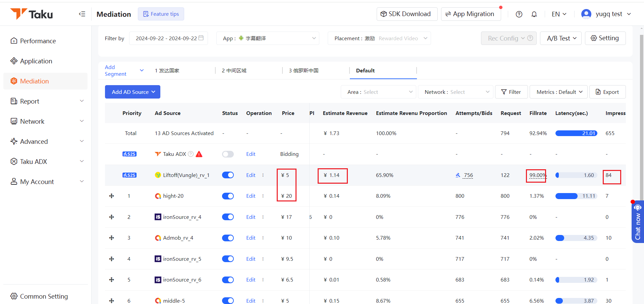Expand the A/B Test dropdown

click(561, 38)
